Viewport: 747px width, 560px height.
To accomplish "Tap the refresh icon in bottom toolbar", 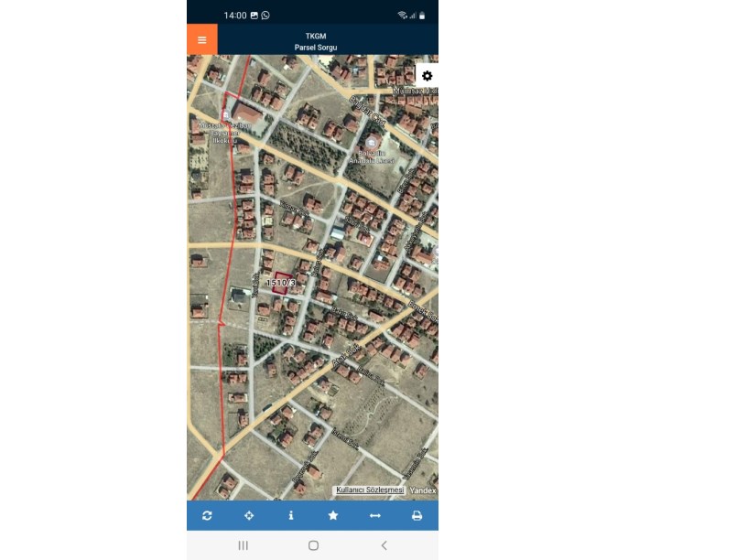I will (207, 515).
